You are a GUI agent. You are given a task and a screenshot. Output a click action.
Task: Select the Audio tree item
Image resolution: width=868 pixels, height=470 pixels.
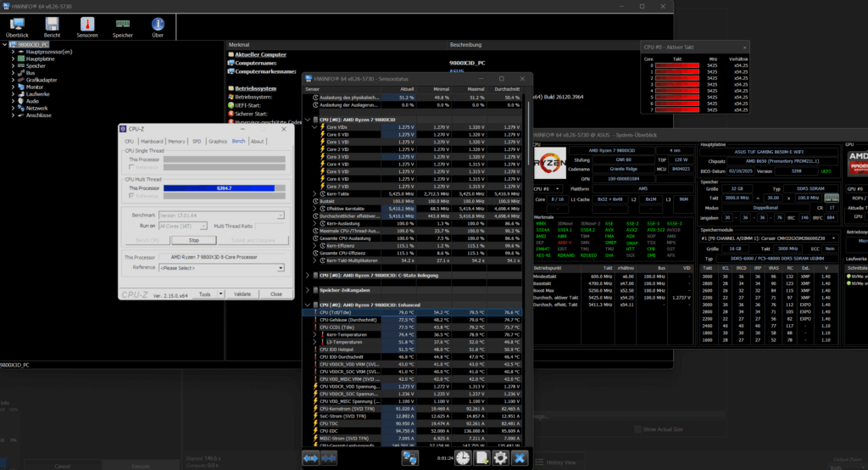click(32, 101)
